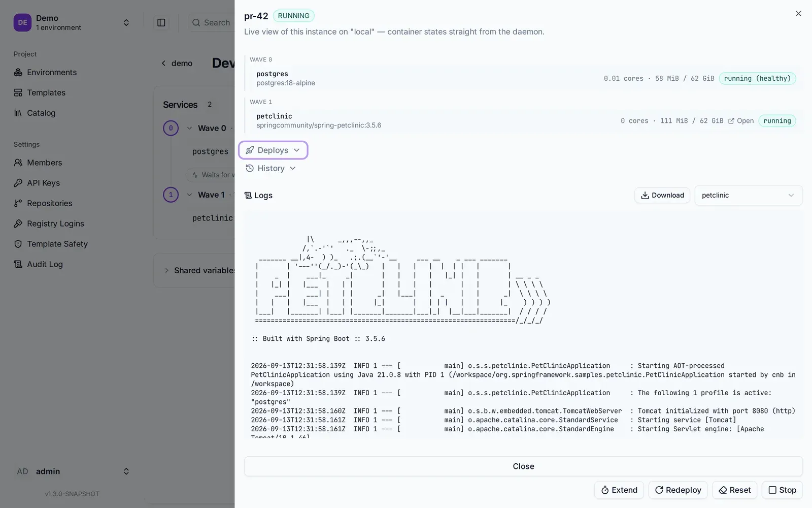Toggle the sidebar panel icon
The height and width of the screenshot is (508, 812).
(x=161, y=22)
